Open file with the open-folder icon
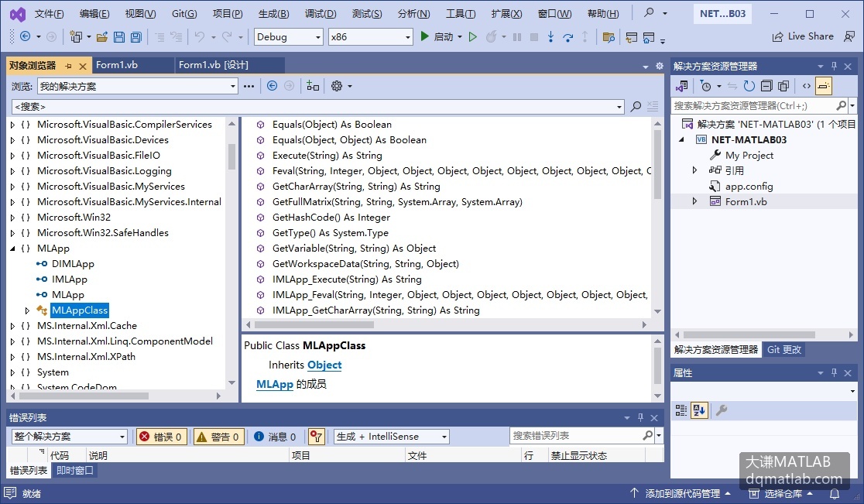This screenshot has height=504, width=864. tap(102, 37)
